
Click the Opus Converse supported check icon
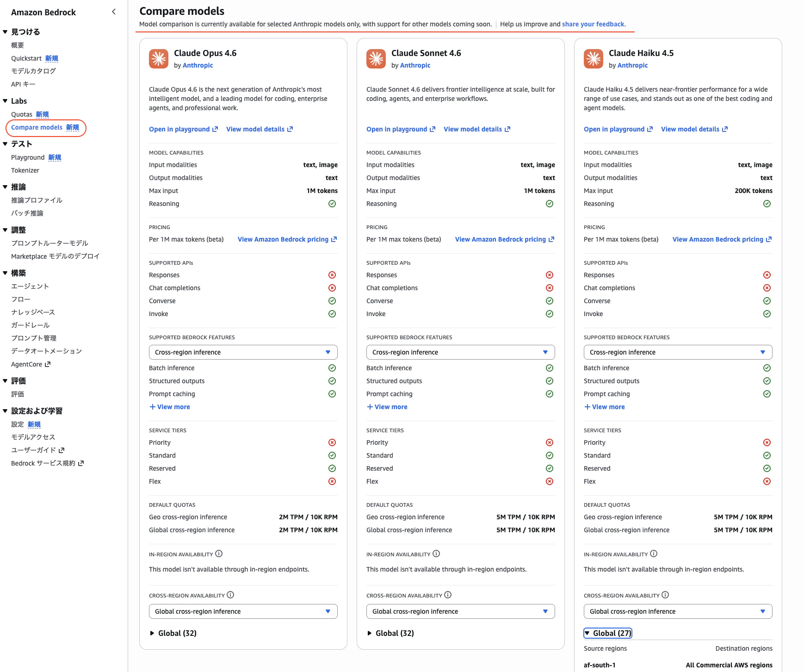[x=332, y=301]
